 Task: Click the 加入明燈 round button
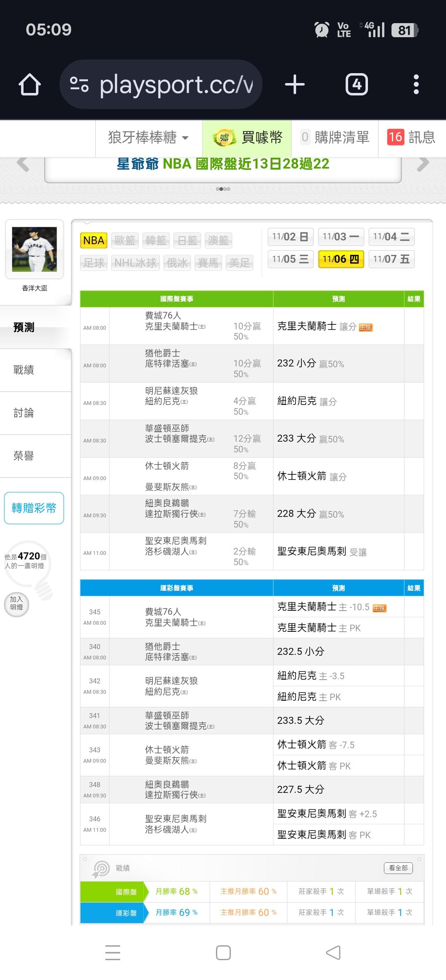(17, 604)
